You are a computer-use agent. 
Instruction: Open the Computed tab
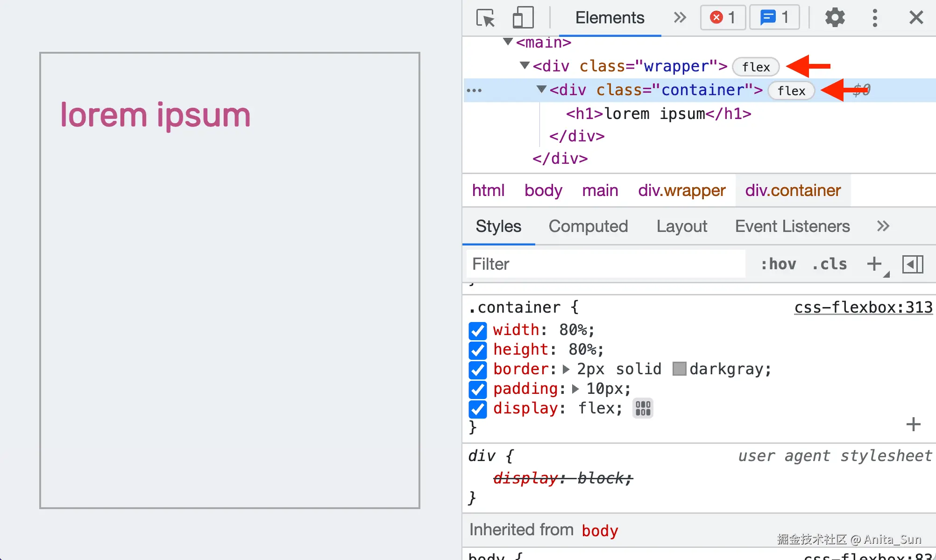tap(588, 226)
